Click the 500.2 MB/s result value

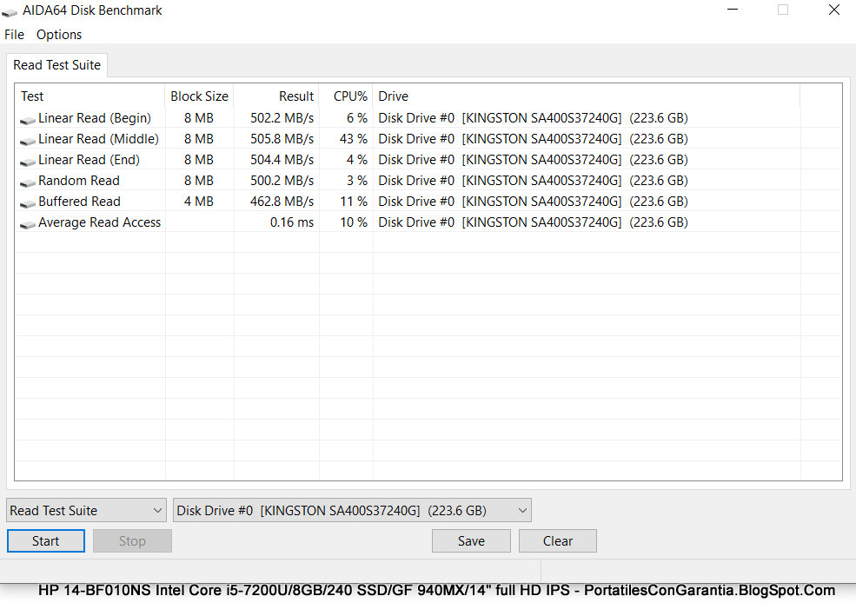[282, 181]
